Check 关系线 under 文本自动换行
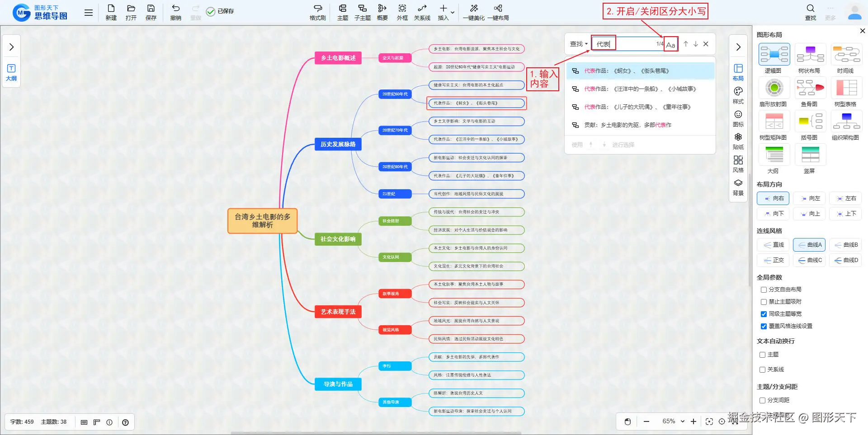The image size is (868, 435). point(763,370)
